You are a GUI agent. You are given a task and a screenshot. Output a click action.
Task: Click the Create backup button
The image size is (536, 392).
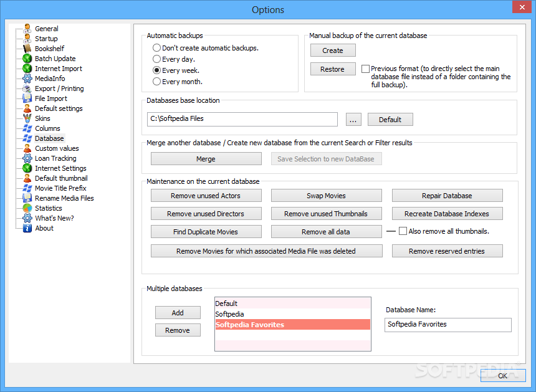point(333,50)
